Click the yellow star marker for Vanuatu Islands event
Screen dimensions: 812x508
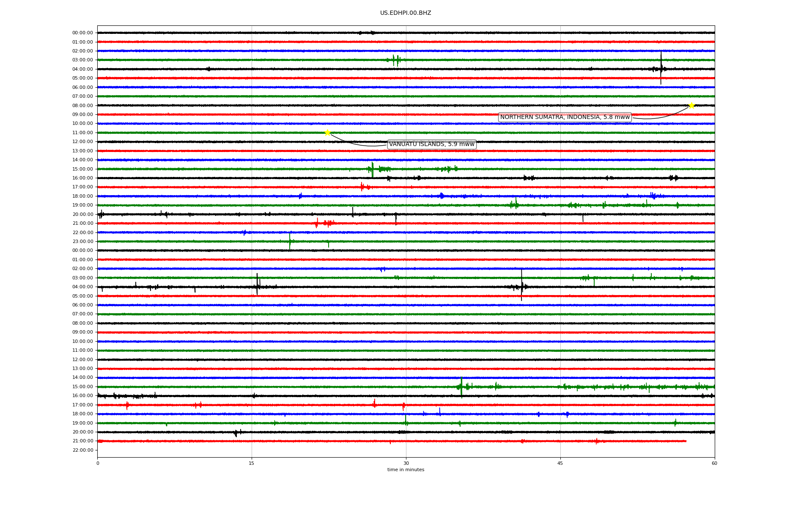click(327, 133)
